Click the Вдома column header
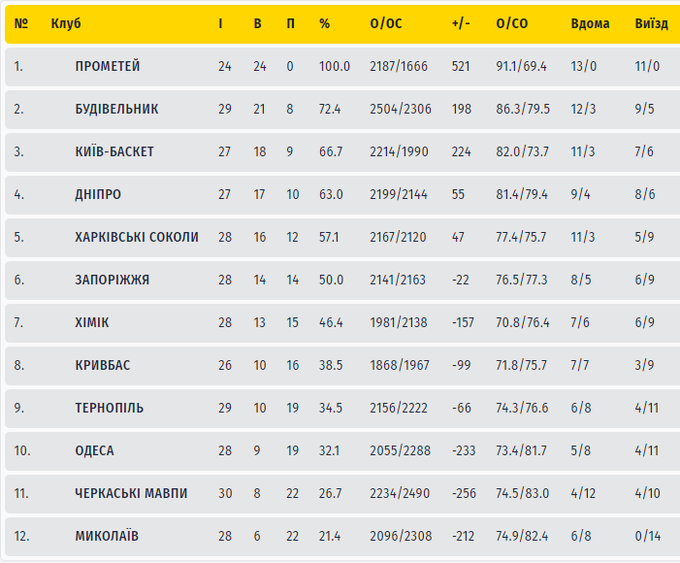Screen dimensions: 680x563 pyautogui.click(x=589, y=24)
